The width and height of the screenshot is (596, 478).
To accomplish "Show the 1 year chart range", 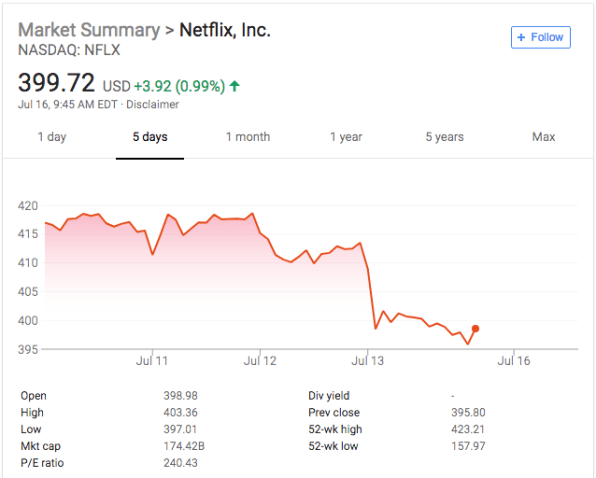I will tap(346, 137).
